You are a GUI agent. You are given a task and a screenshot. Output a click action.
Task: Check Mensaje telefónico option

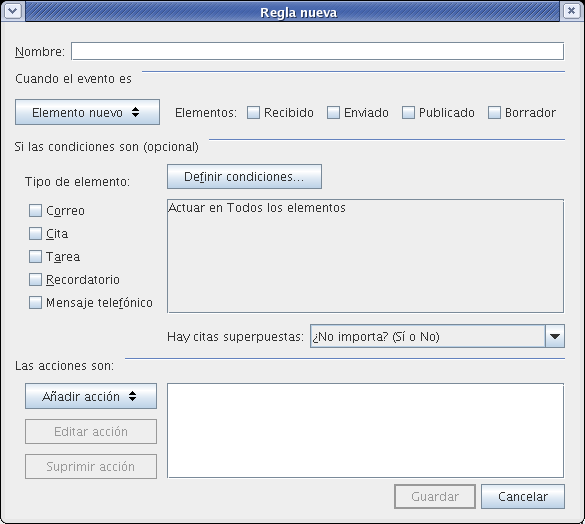pyautogui.click(x=35, y=303)
